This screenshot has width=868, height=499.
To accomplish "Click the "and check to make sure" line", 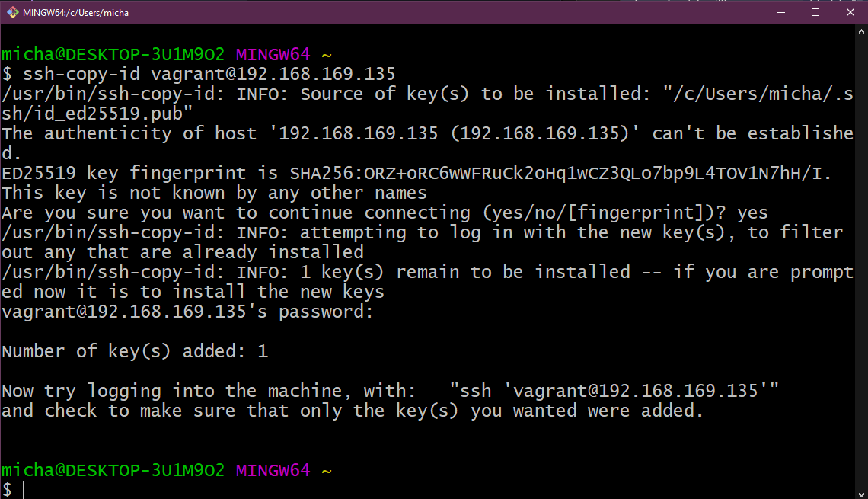I will [352, 411].
